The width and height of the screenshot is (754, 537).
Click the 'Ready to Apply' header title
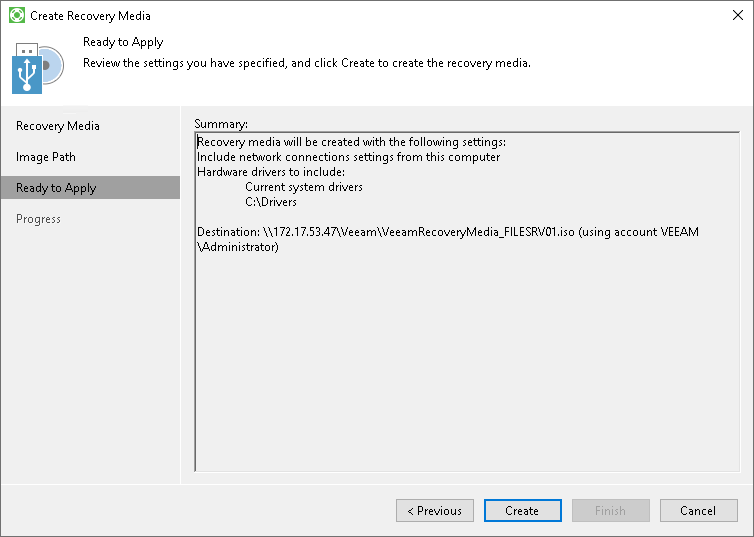[x=123, y=42]
